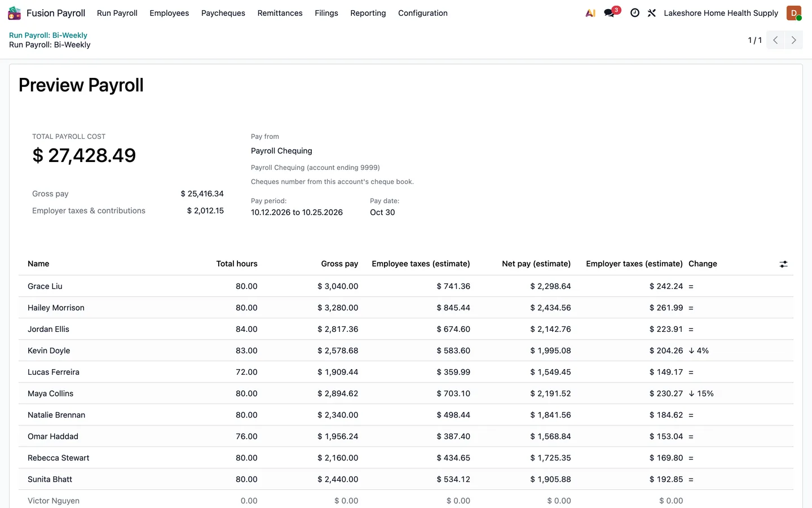Open the Configuration menu
Viewport: 812px width, 508px height.
pyautogui.click(x=423, y=13)
